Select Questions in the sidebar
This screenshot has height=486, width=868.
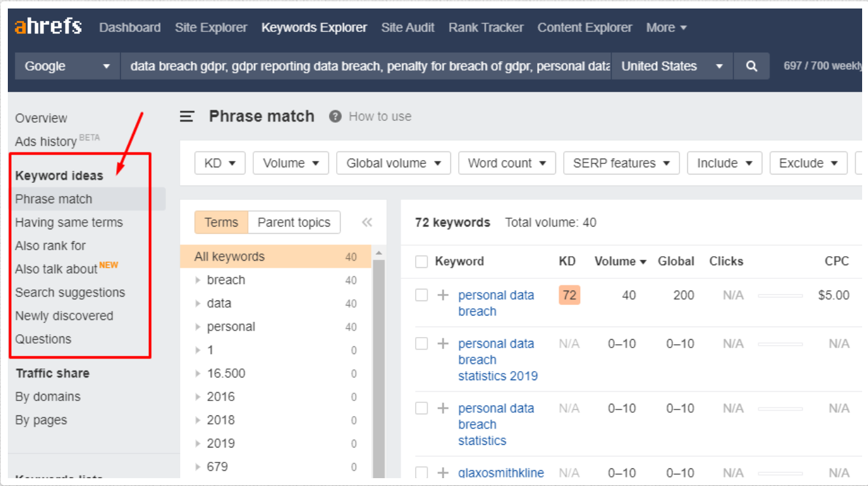[x=43, y=339]
